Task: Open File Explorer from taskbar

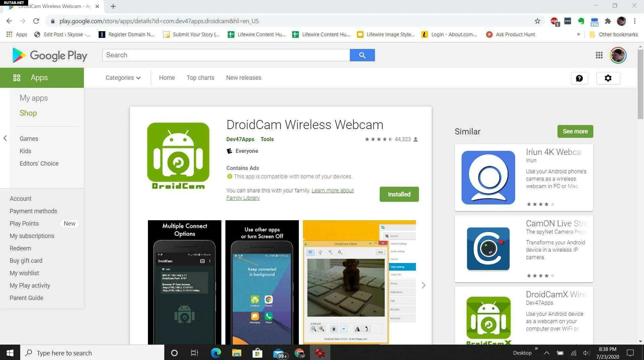Action: pyautogui.click(x=236, y=353)
